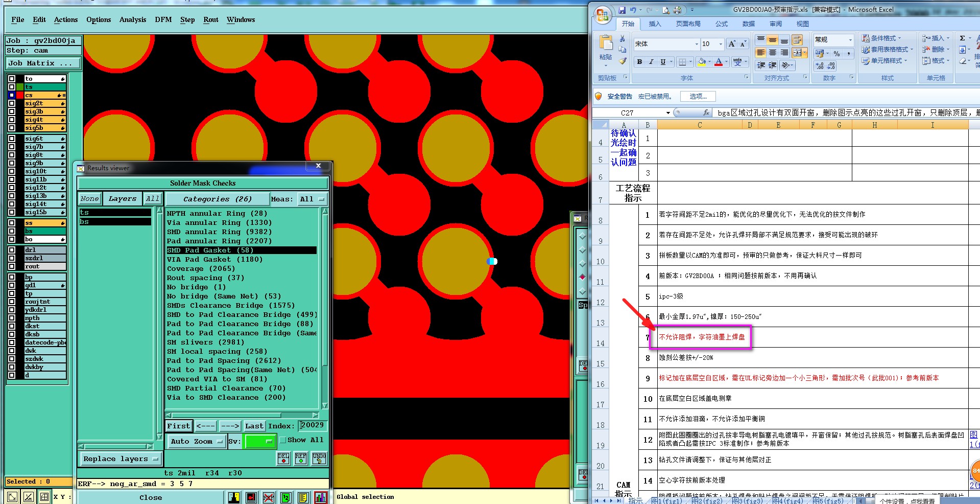Click the bar chart histogram icon
This screenshot has height=504, width=980.
[321, 497]
